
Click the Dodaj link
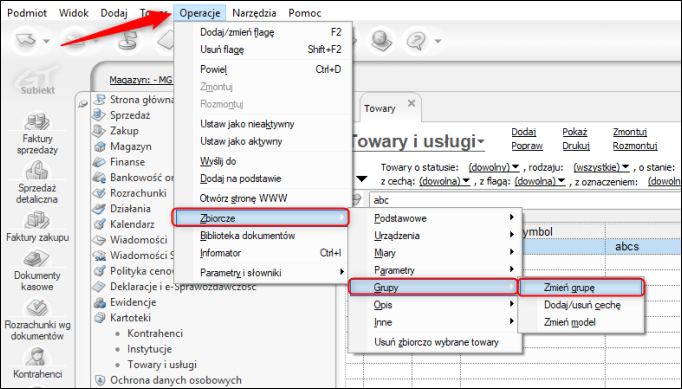click(x=523, y=132)
